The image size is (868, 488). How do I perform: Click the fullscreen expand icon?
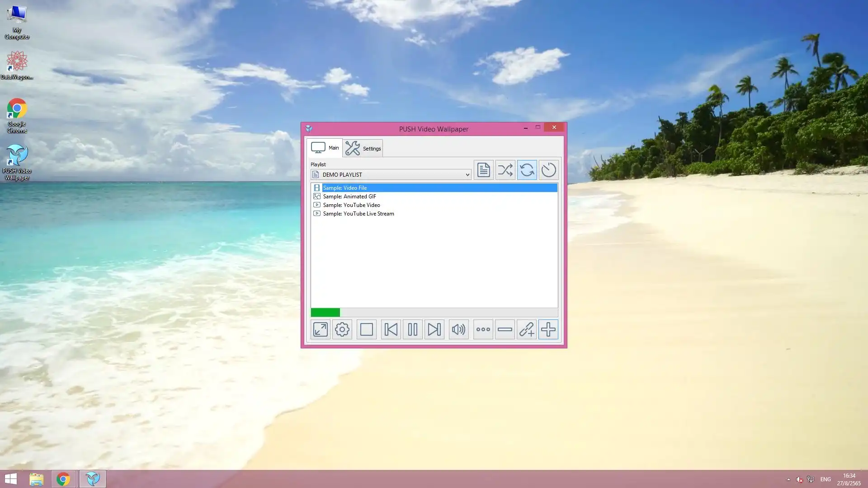pyautogui.click(x=321, y=329)
